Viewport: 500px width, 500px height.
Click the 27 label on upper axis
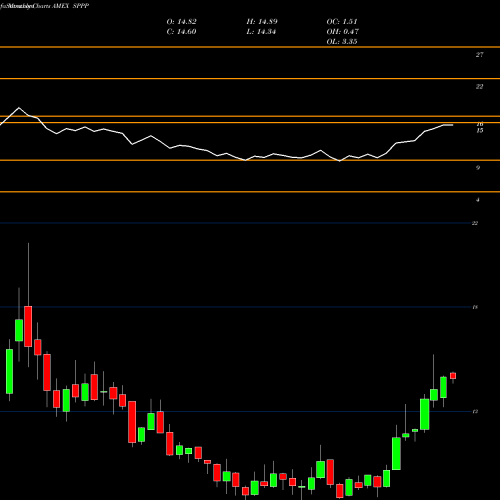(479, 55)
